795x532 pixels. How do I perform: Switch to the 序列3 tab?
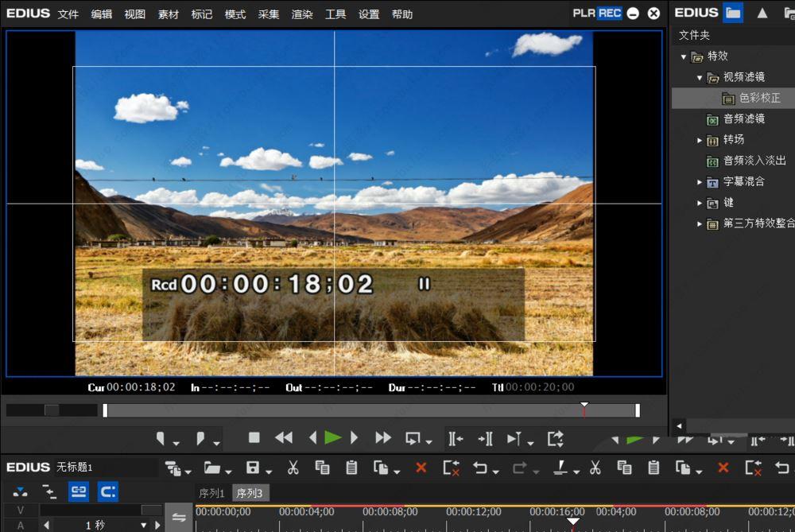click(250, 493)
